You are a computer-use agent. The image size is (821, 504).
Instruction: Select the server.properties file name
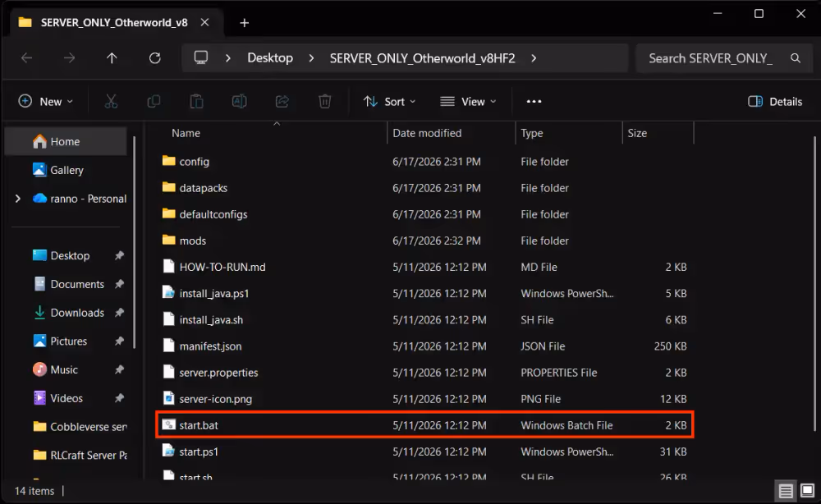pos(218,373)
